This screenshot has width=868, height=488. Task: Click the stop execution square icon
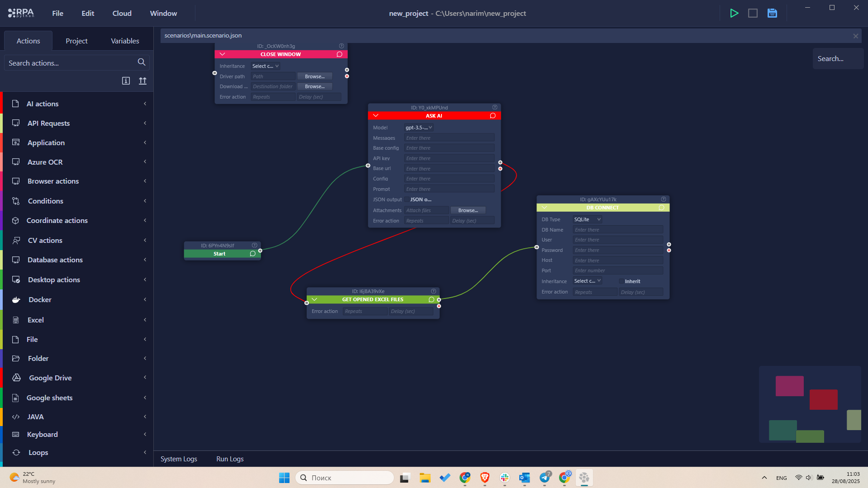click(753, 13)
